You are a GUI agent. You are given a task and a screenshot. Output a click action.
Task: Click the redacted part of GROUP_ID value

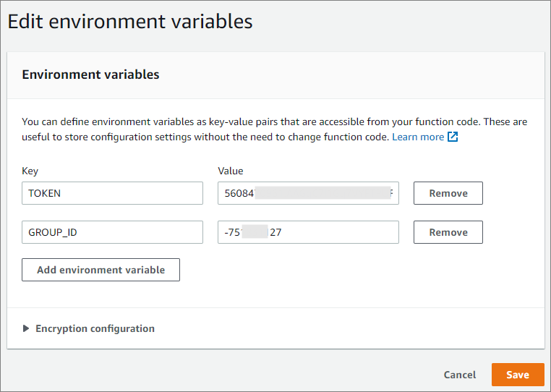[254, 232]
